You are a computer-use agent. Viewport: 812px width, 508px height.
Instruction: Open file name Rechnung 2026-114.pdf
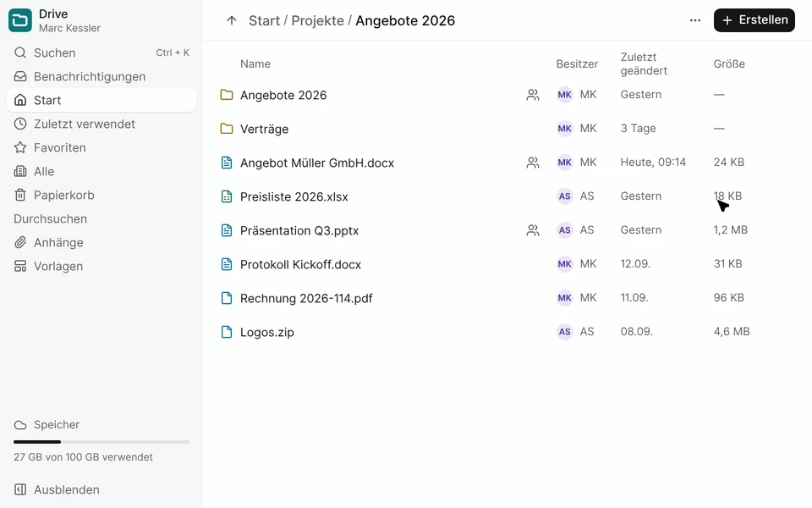[x=306, y=298]
